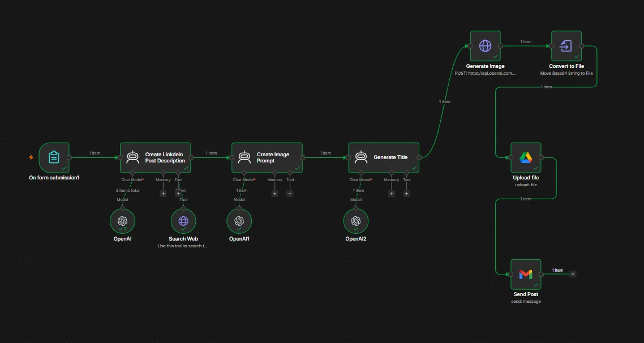The height and width of the screenshot is (343, 644).
Task: Click the 'upload: file' subtitle
Action: pos(526,185)
